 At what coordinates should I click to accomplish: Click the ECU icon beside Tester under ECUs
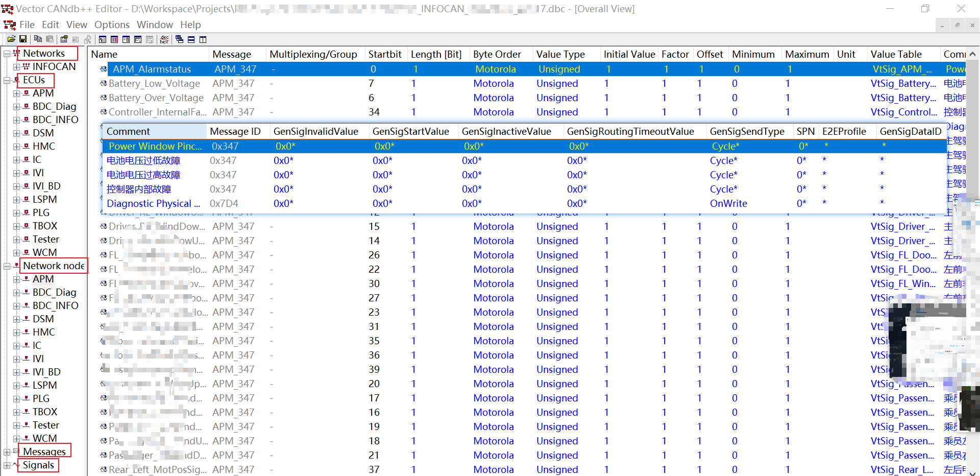pyautogui.click(x=26, y=240)
